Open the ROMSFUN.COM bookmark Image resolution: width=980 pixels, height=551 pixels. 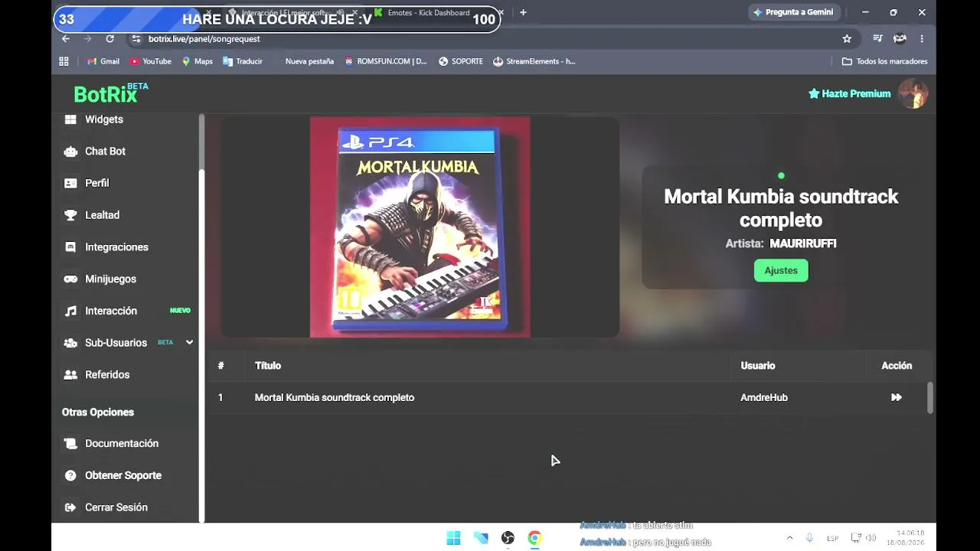[385, 61]
